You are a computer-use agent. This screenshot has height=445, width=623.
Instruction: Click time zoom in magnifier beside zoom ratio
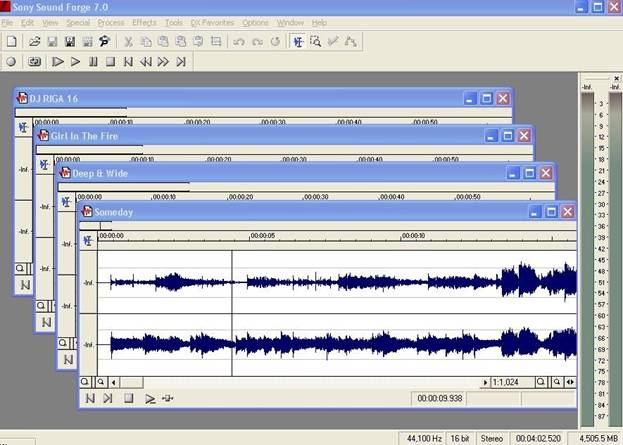540,382
